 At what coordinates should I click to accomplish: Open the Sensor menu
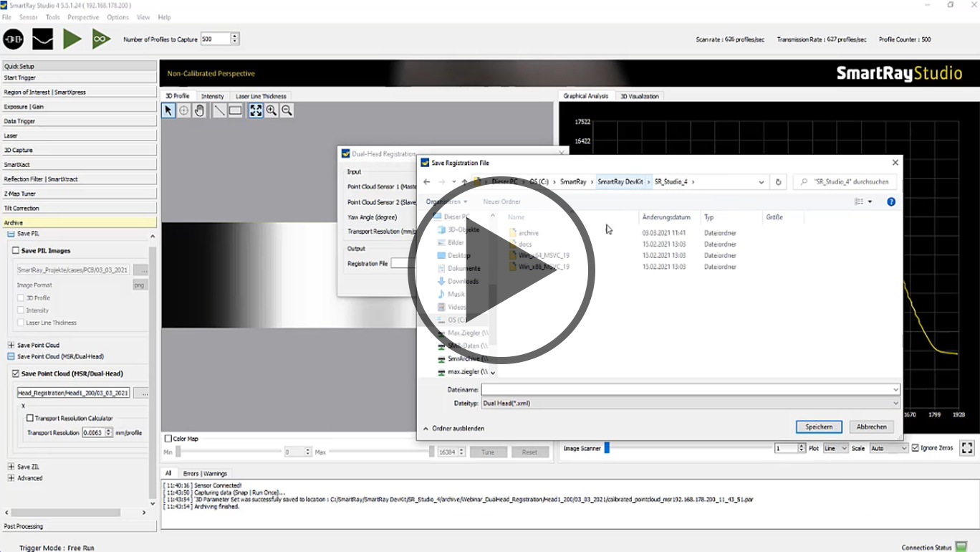pyautogui.click(x=29, y=17)
